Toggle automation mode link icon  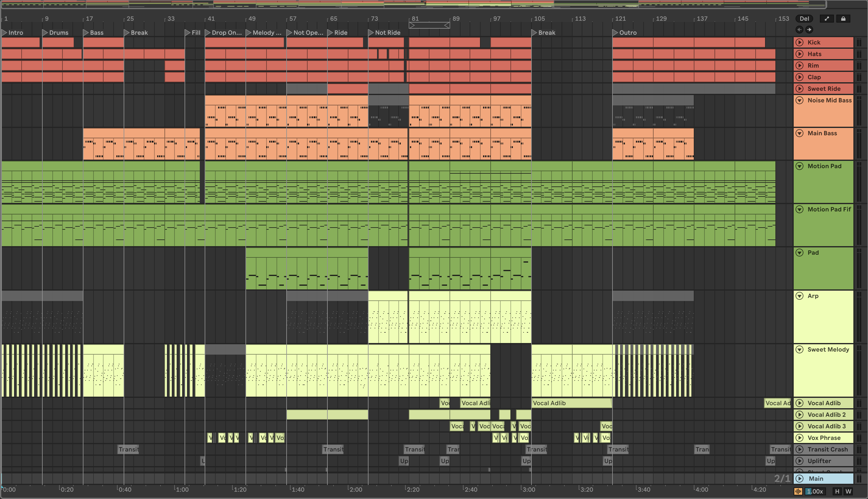(827, 19)
